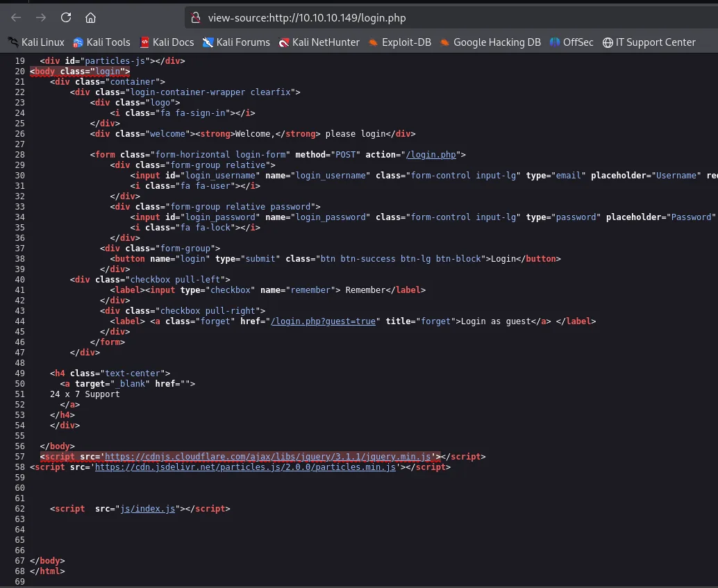Click the form-group relative password div line

pos(215,207)
